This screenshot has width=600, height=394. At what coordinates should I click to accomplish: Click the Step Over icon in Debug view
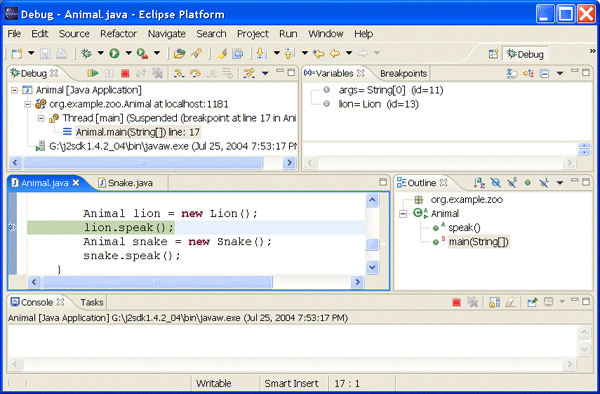pos(195,73)
